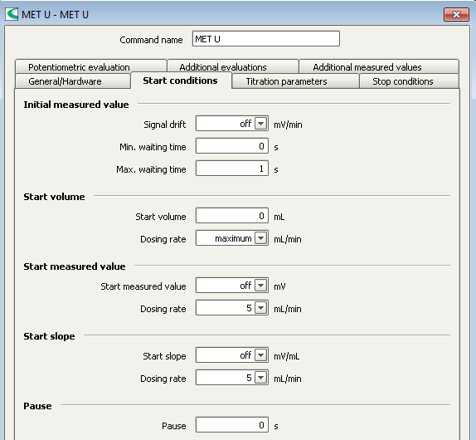Expand the Start volume Dosing rate dropdown

[x=261, y=238]
